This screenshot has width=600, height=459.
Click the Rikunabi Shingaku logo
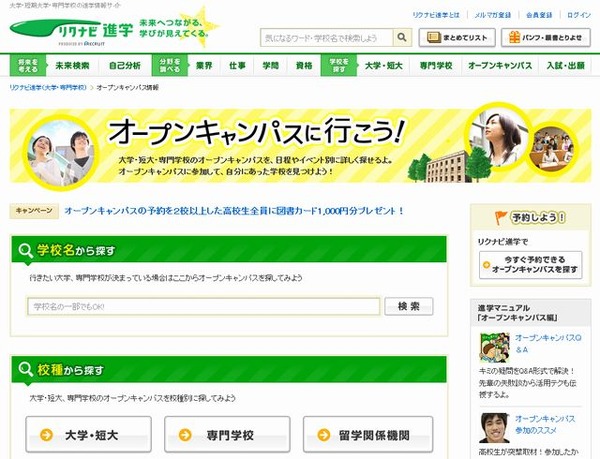tap(72, 32)
